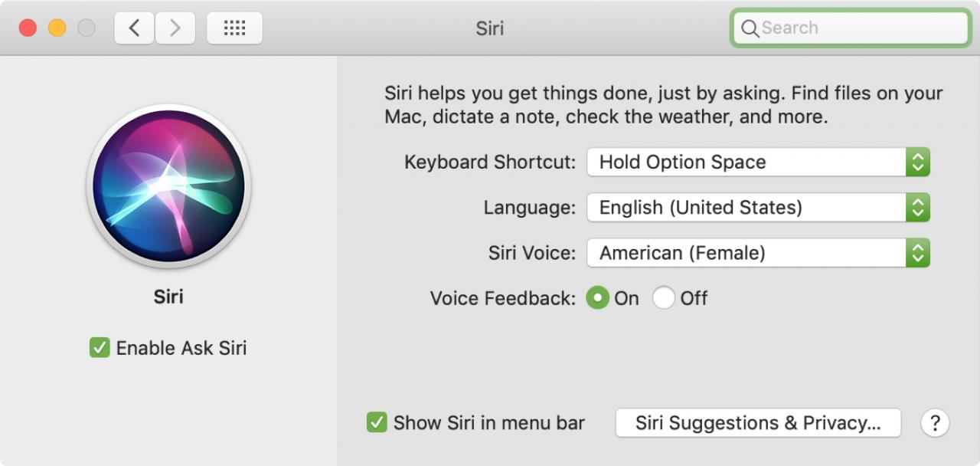Open help with the question mark button
Screen dimensions: 980x466
935,422
